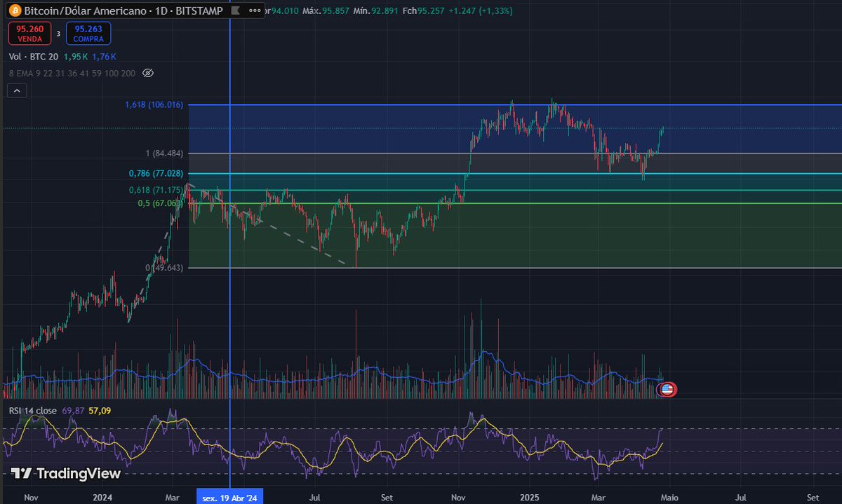The height and width of the screenshot is (504, 842).
Task: Click the blue 95.263 COMPRA buy button
Action: (88, 34)
